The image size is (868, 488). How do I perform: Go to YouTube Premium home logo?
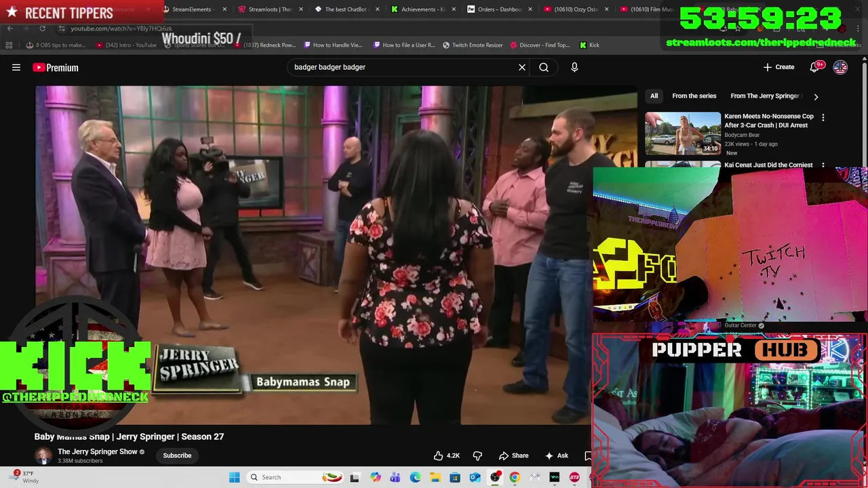coord(56,67)
